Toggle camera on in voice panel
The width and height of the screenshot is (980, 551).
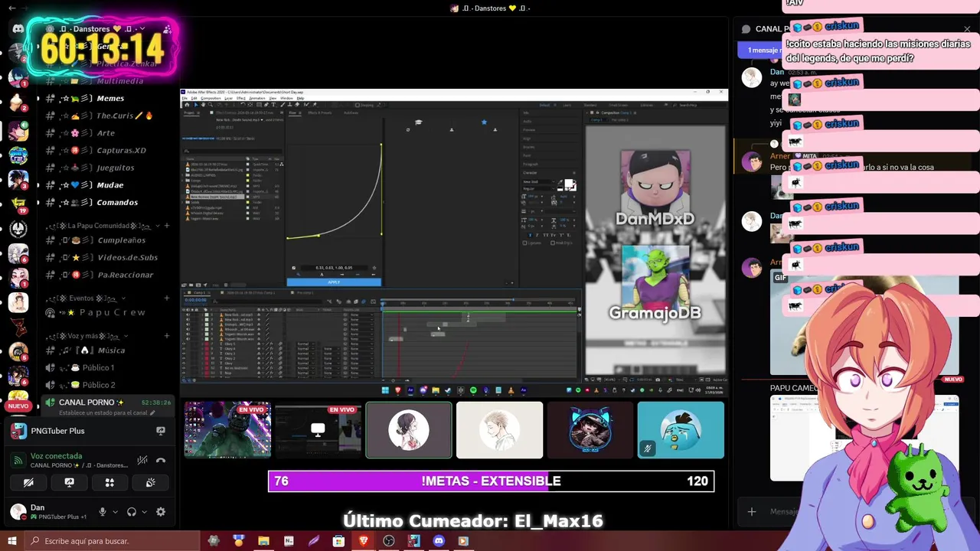coord(28,482)
